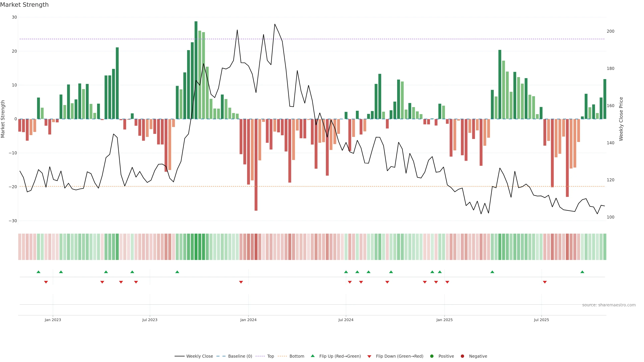Click the deepest red bar near Jan 2024
This screenshot has width=644, height=362.
tap(256, 165)
